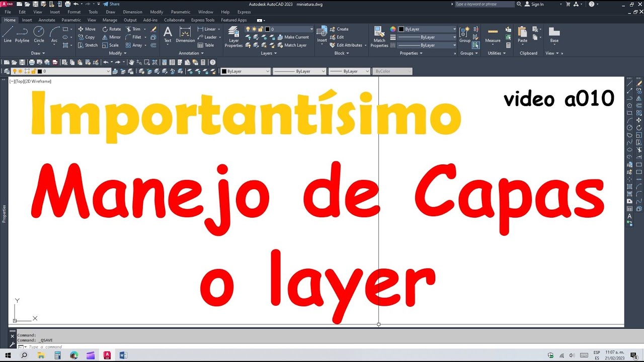Switch to the Annotate ribbon tab
The width and height of the screenshot is (644, 362).
coord(47,20)
